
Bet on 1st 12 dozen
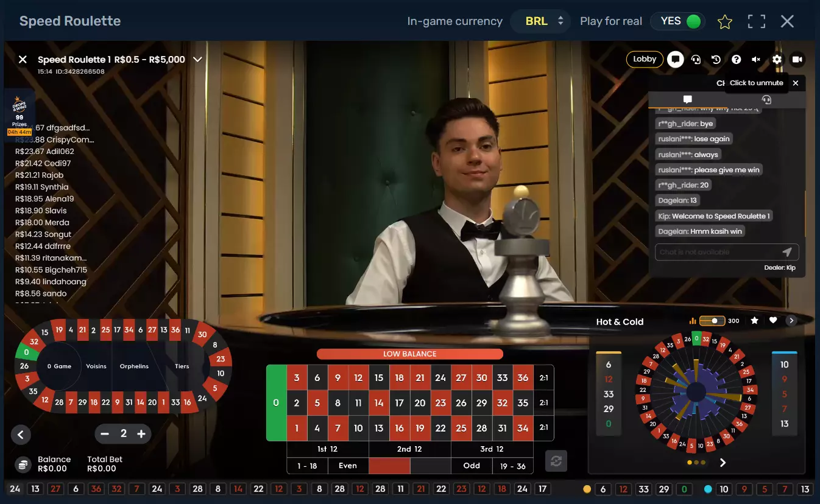(328, 449)
